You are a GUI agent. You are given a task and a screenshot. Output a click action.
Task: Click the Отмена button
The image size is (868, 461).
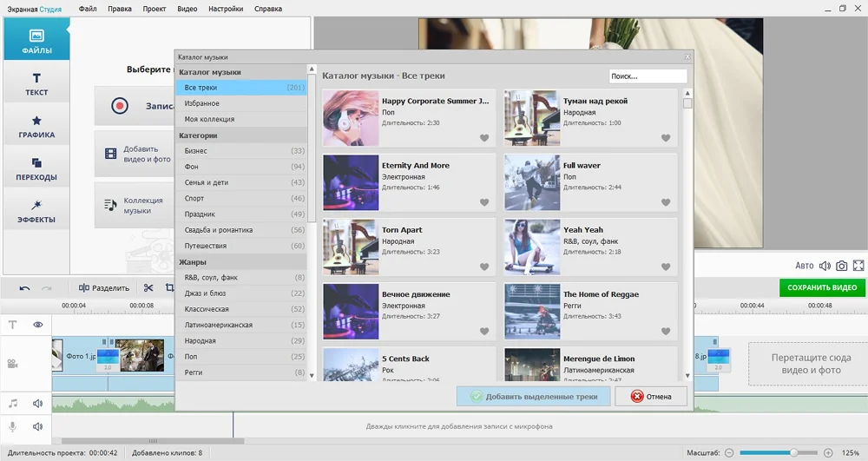tap(650, 397)
